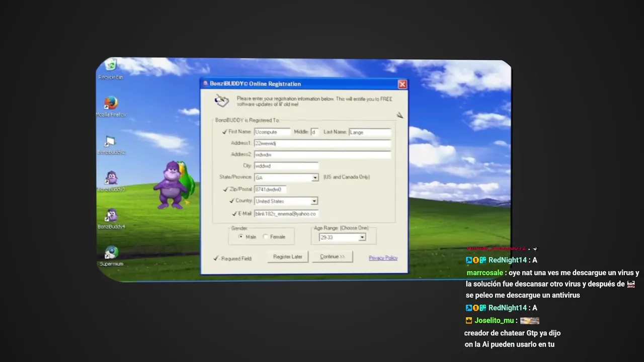Click the City input field
The height and width of the screenshot is (362, 644).
click(286, 166)
